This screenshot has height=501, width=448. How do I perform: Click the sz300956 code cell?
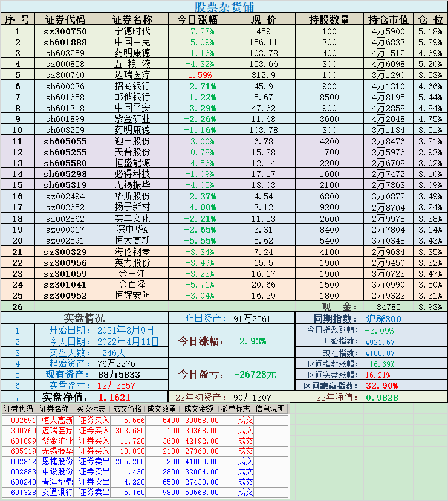(65, 263)
